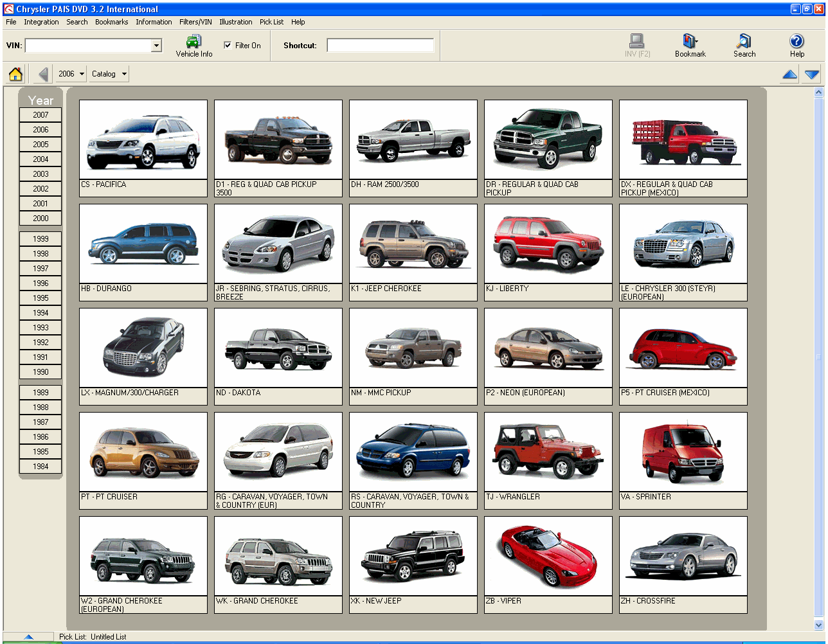
Task: Click the Shortcut input field
Action: click(x=381, y=46)
